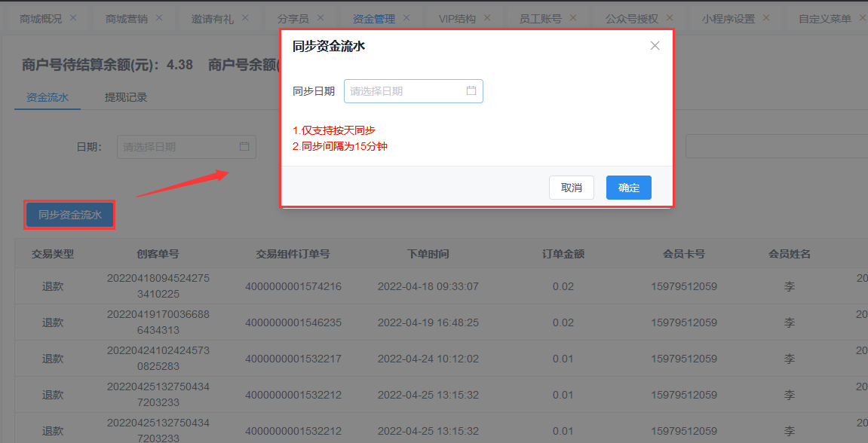This screenshot has width=868, height=443.
Task: Close the 商城概况 tab
Action: (72, 18)
